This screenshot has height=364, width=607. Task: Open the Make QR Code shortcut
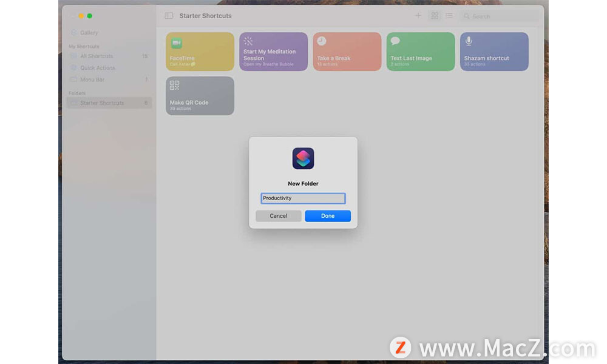point(200,95)
